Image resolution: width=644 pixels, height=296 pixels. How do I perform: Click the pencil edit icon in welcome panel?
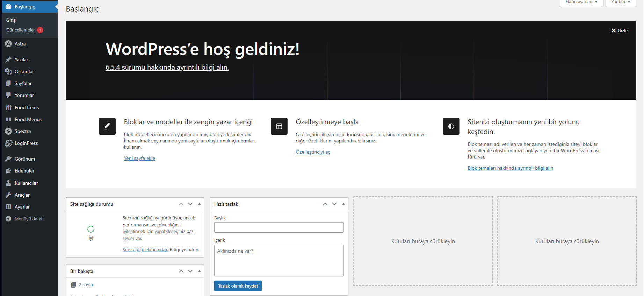pos(107,126)
